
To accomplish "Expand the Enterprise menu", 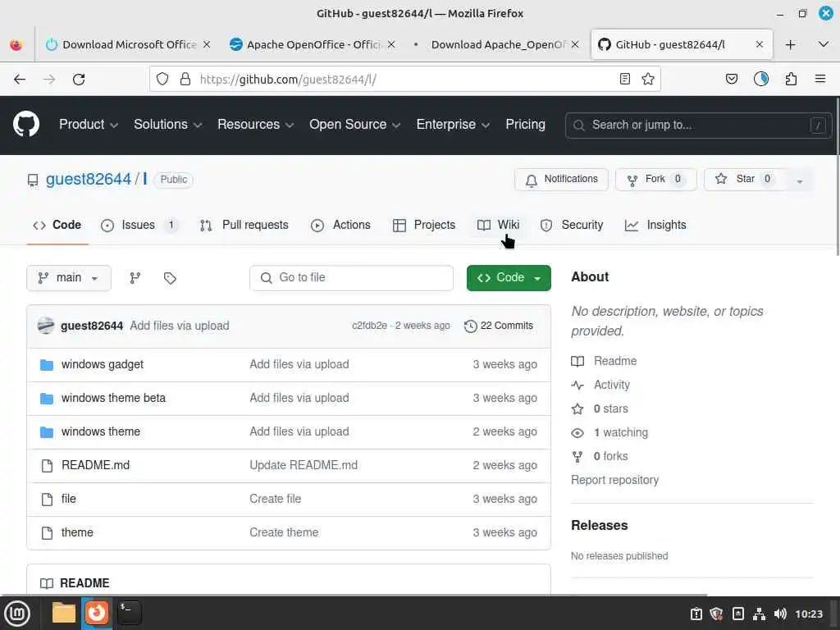I will coord(453,125).
